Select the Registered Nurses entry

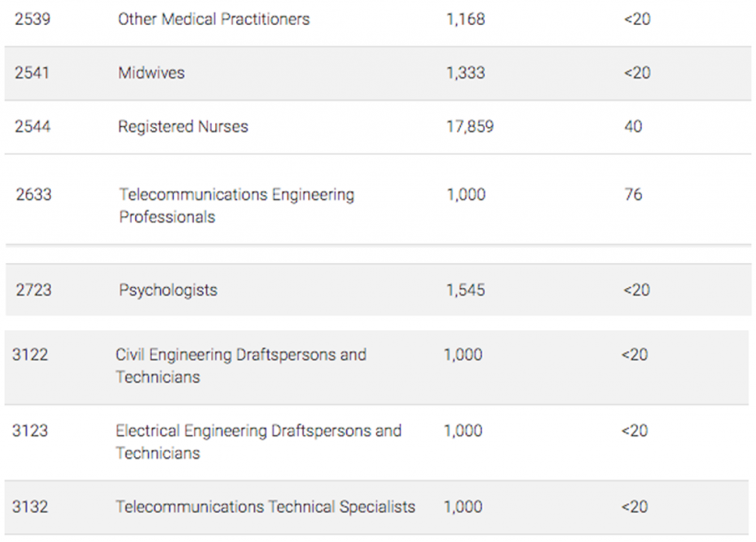[182, 127]
